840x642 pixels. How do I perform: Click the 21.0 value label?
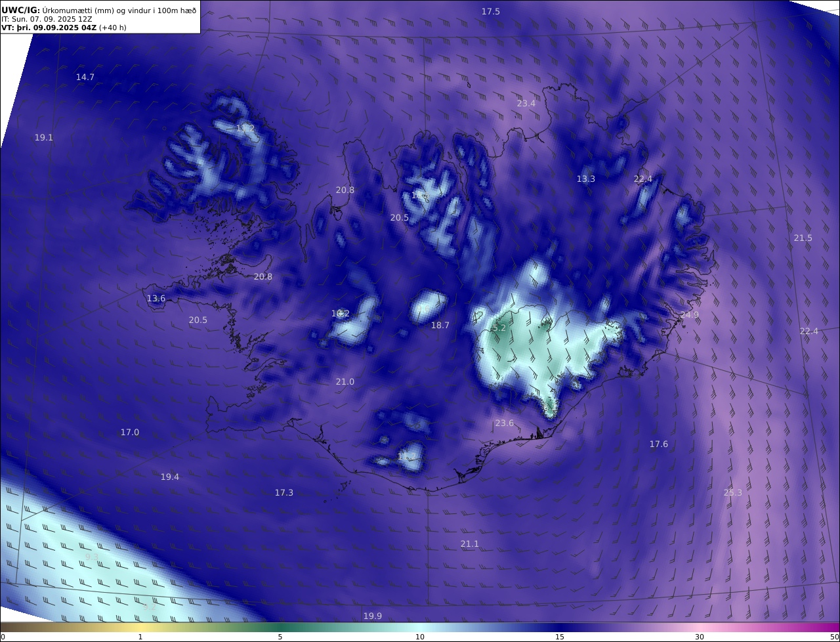(345, 381)
